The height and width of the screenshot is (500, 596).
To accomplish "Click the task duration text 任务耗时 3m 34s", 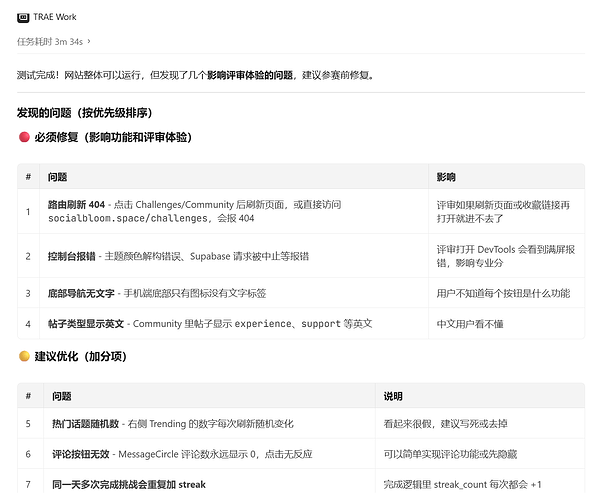I will 50,41.
